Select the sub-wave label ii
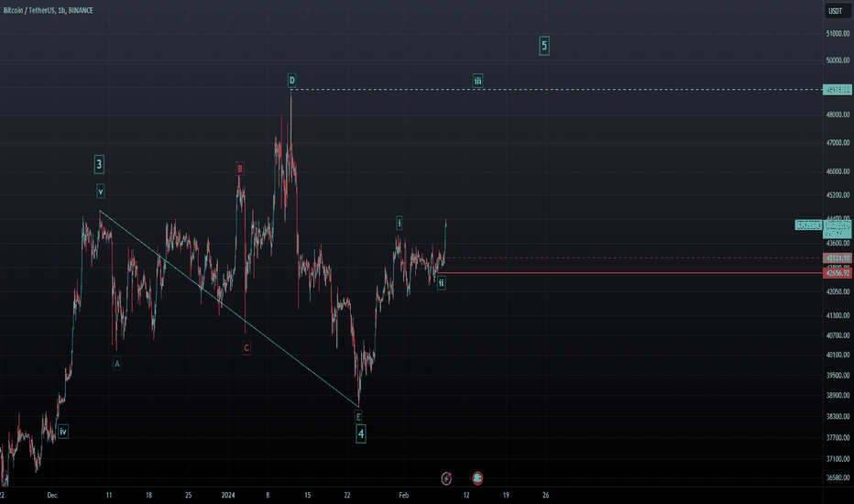854x504 pixels. pos(441,283)
